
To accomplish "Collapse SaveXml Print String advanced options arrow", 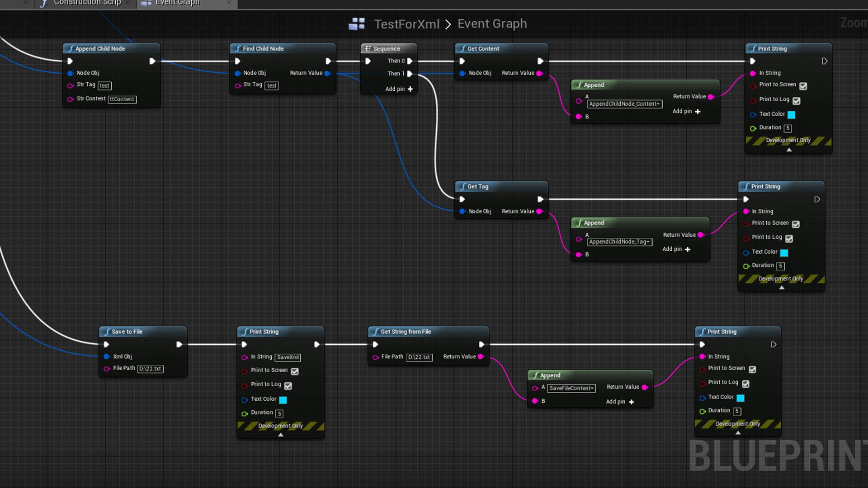I will [281, 435].
